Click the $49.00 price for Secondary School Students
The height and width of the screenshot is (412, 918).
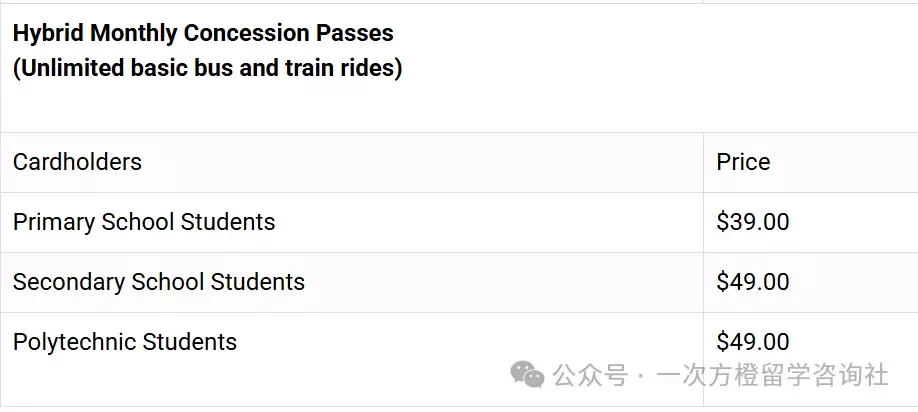pyautogui.click(x=752, y=282)
